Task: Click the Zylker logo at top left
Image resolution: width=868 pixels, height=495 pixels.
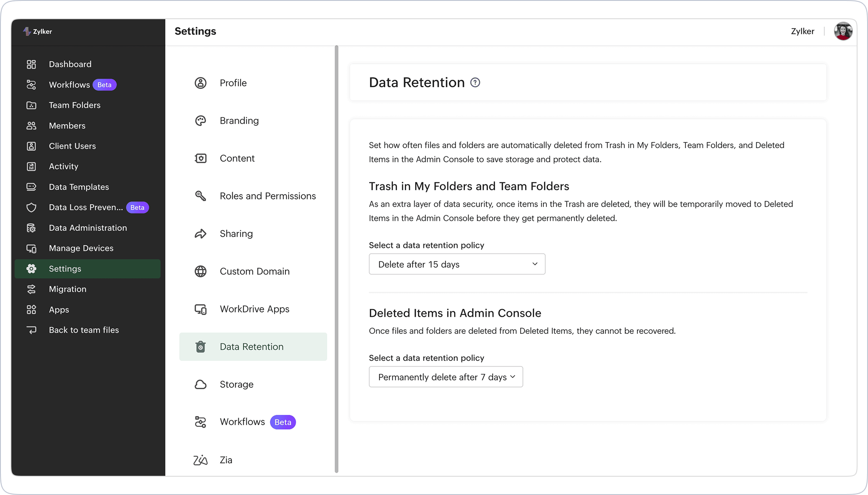Action: tap(38, 31)
